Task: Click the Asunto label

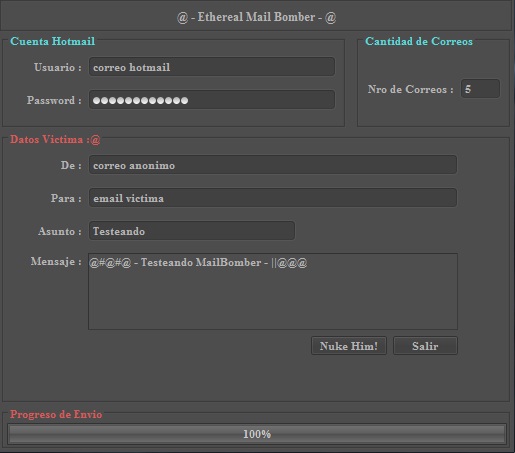Action: 60,231
